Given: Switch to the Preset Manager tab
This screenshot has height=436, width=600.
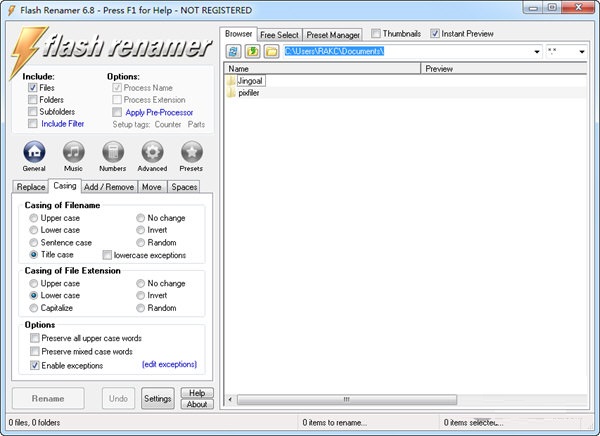Looking at the screenshot, I should [333, 35].
